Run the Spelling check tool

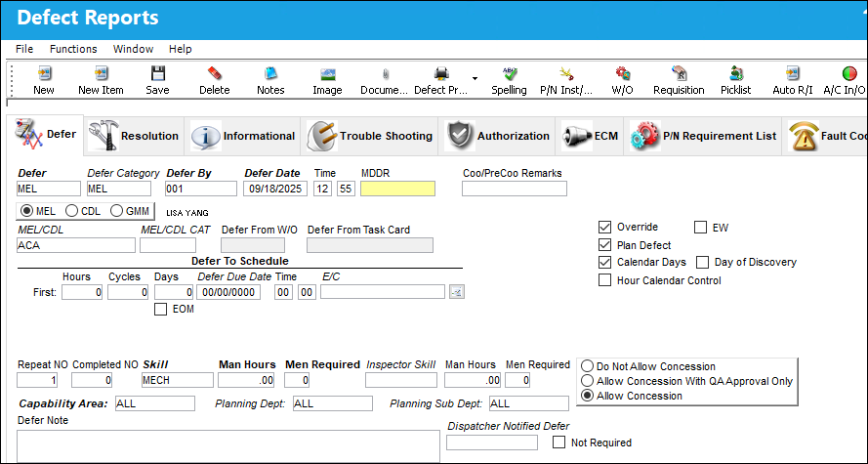point(510,73)
